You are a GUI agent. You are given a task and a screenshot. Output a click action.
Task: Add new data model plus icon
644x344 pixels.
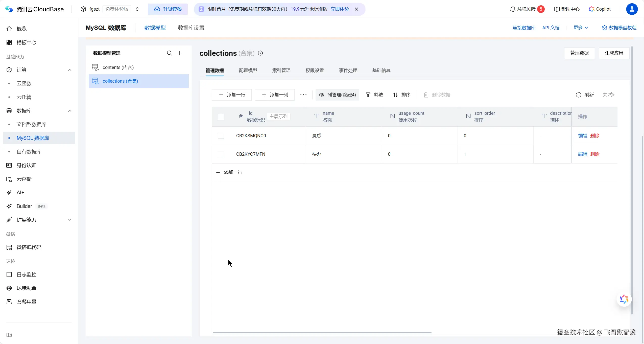tap(179, 53)
